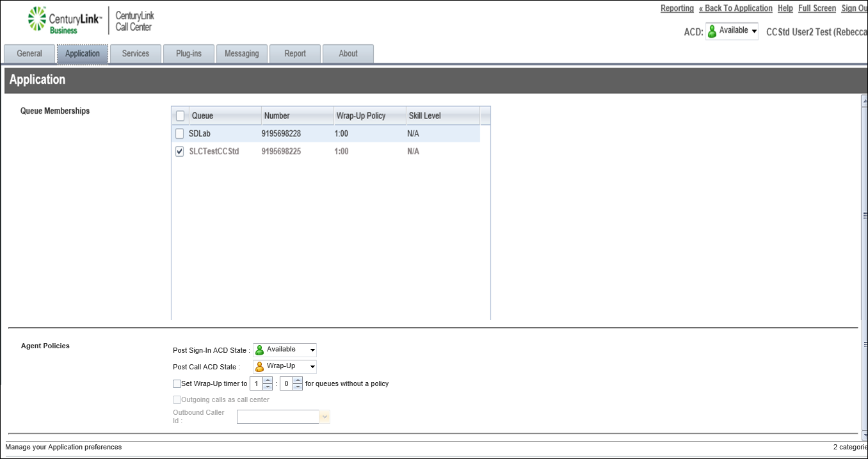Toggle Outgoing calls as call center checkbox

177,399
